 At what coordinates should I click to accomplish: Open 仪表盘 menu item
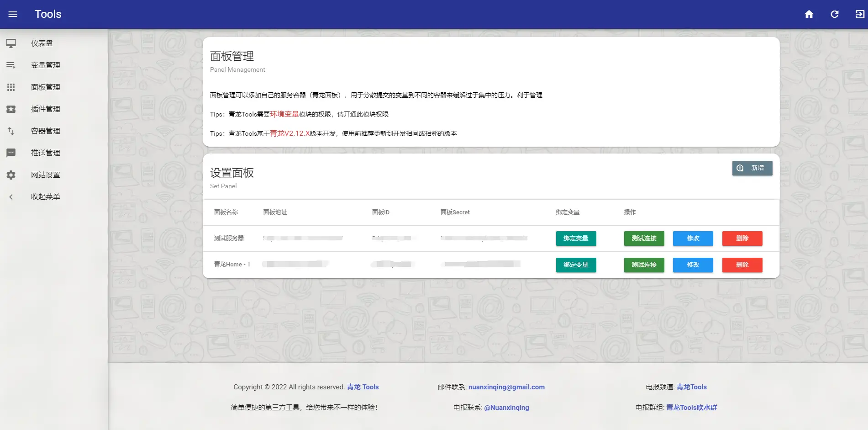[42, 43]
